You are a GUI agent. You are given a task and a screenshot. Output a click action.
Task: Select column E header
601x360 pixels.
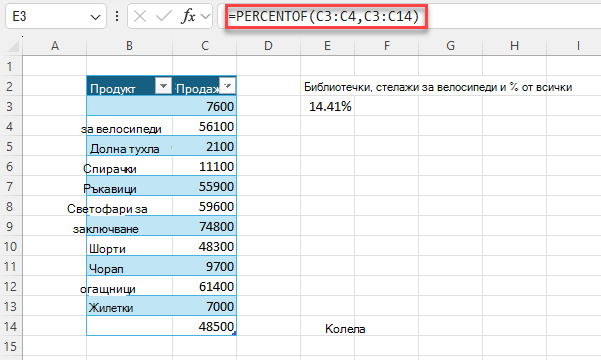click(327, 46)
